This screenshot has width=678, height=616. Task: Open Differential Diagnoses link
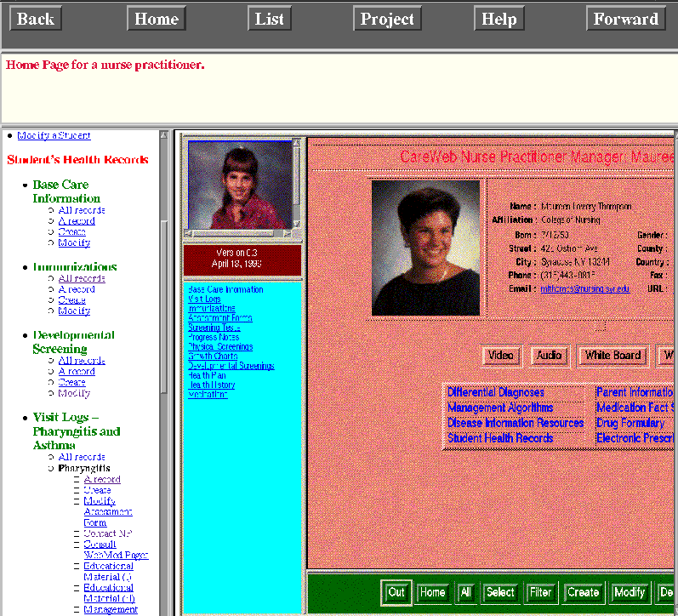tap(496, 392)
